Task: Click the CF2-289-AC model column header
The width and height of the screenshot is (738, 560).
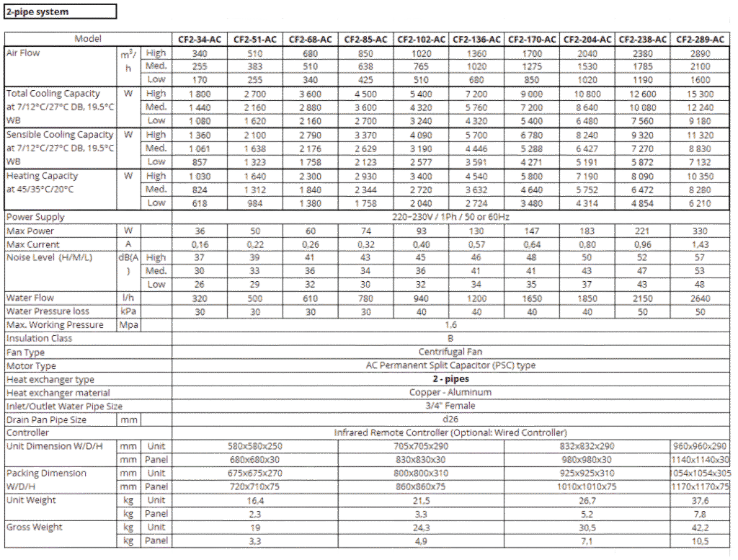Action: [700, 39]
